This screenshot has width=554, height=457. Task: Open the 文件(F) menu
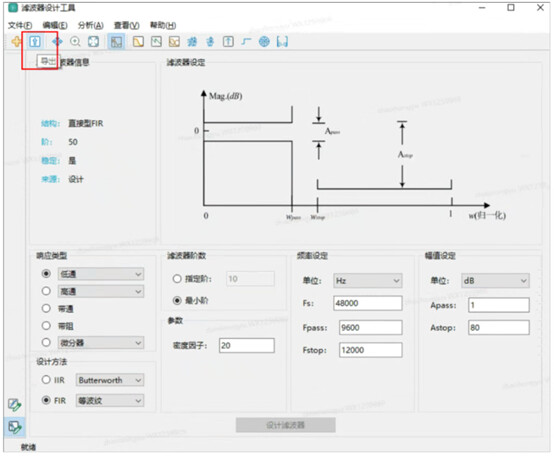click(x=20, y=25)
